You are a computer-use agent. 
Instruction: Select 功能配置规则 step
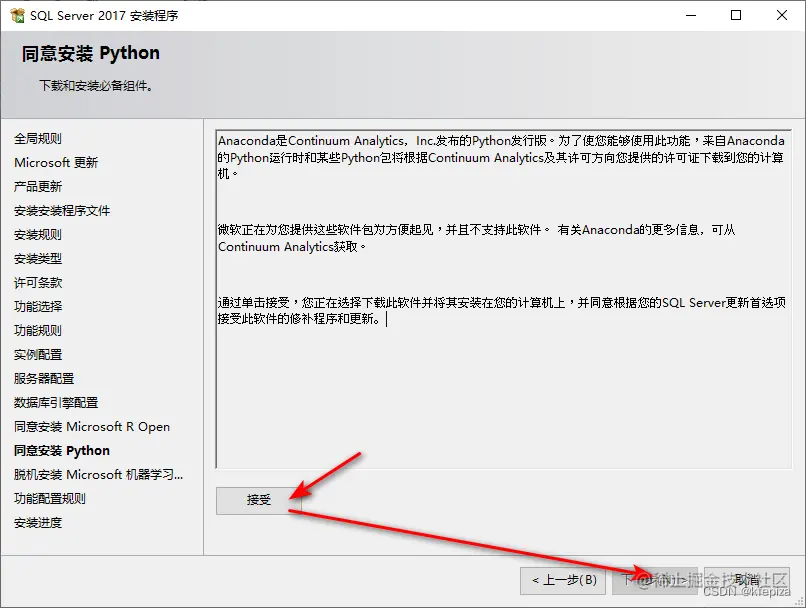(49, 499)
